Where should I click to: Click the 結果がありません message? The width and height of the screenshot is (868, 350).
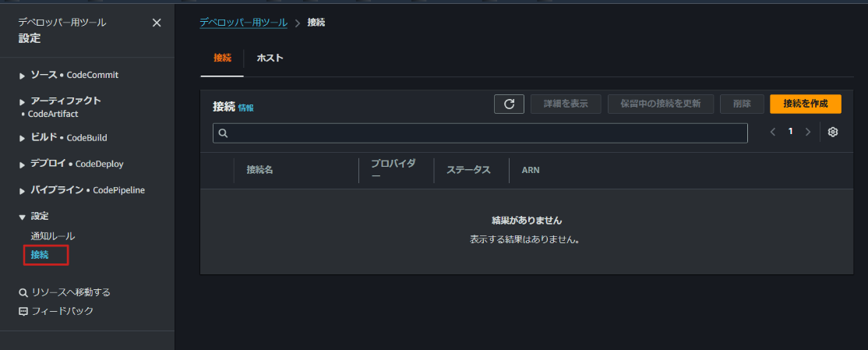click(527, 221)
